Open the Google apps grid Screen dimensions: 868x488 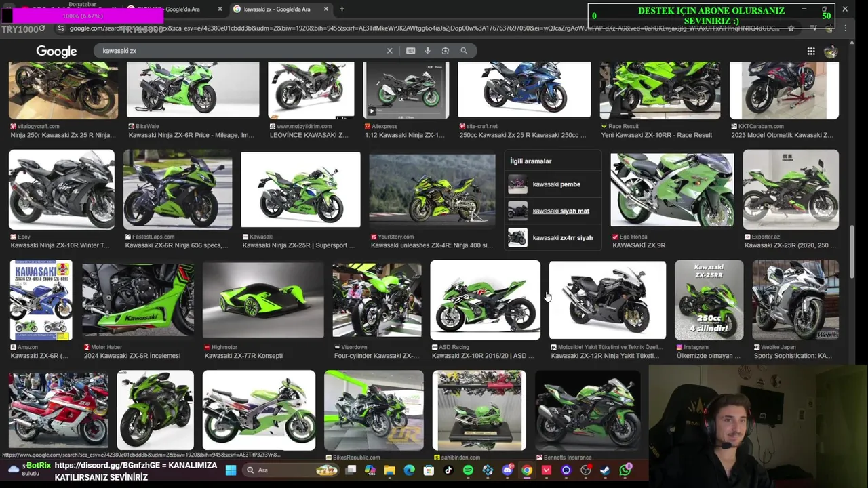[x=811, y=51]
